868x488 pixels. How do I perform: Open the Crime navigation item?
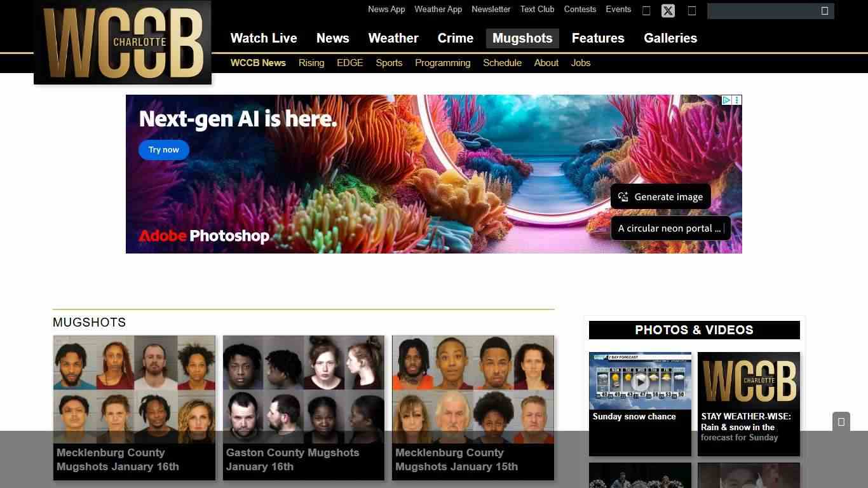[455, 38]
